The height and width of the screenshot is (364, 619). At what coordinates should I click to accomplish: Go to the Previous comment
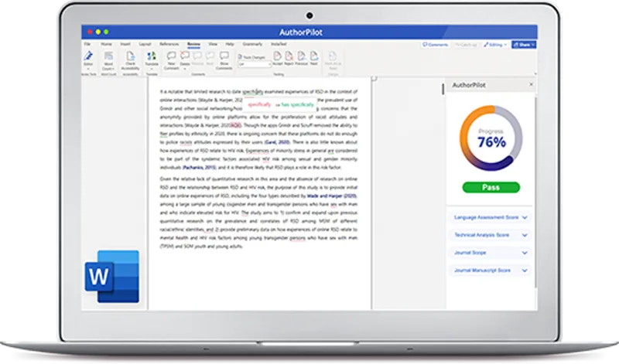coord(197,58)
